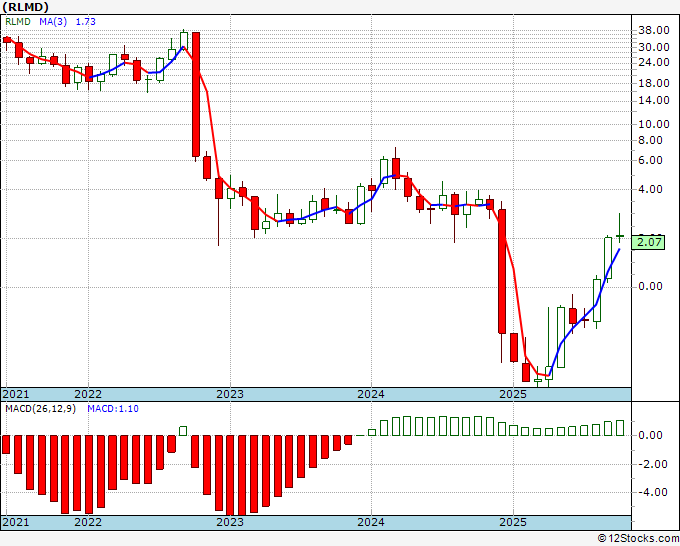
Task: Click the 38.00 price axis label
Action: (x=654, y=30)
